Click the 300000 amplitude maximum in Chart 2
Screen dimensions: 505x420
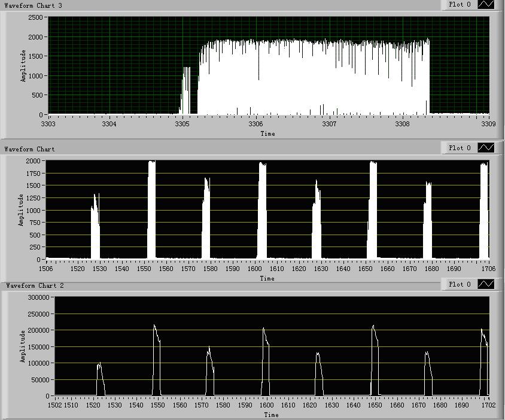point(39,297)
